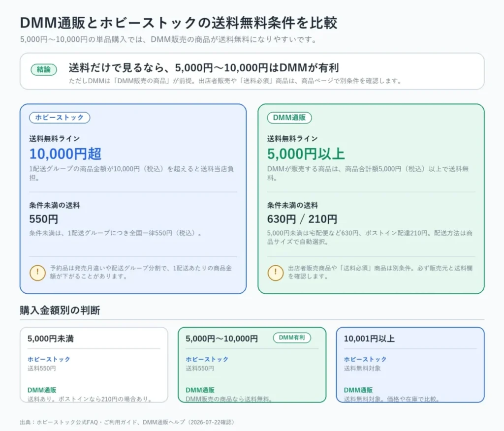The image size is (504, 431).
Task: Click 送料無料ライン label in the ホビーストック card
Action: point(54,139)
